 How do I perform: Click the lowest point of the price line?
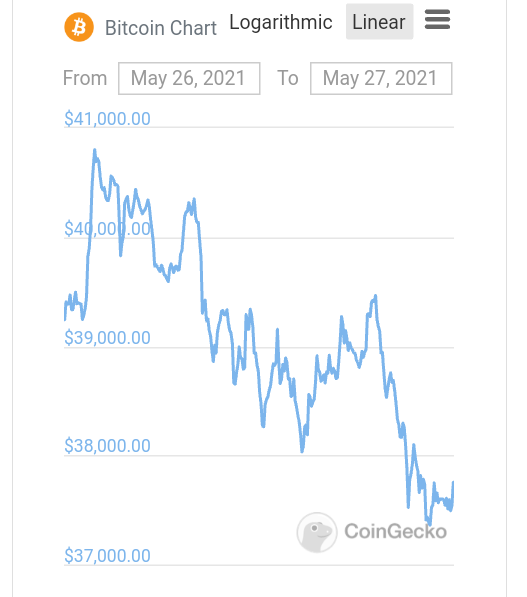point(430,524)
